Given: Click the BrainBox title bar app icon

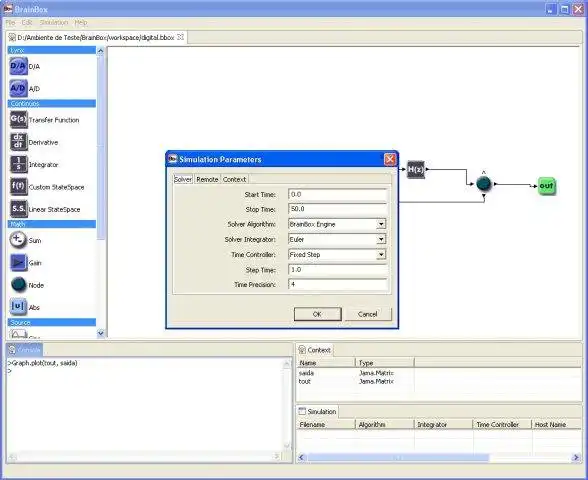Looking at the screenshot, I should 8,8.
